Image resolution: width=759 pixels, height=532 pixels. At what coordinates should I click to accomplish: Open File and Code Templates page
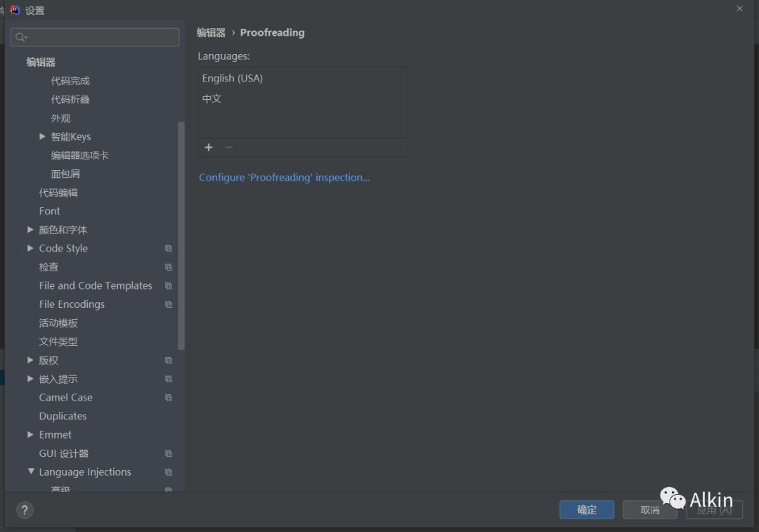click(x=96, y=285)
